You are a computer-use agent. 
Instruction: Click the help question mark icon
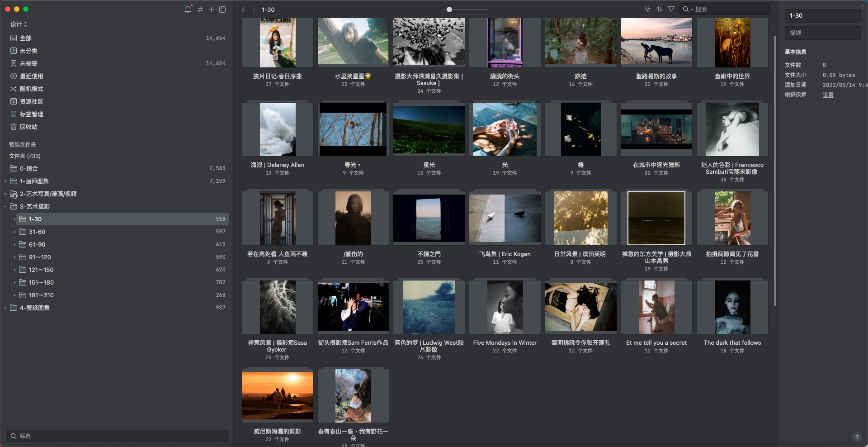(x=857, y=437)
